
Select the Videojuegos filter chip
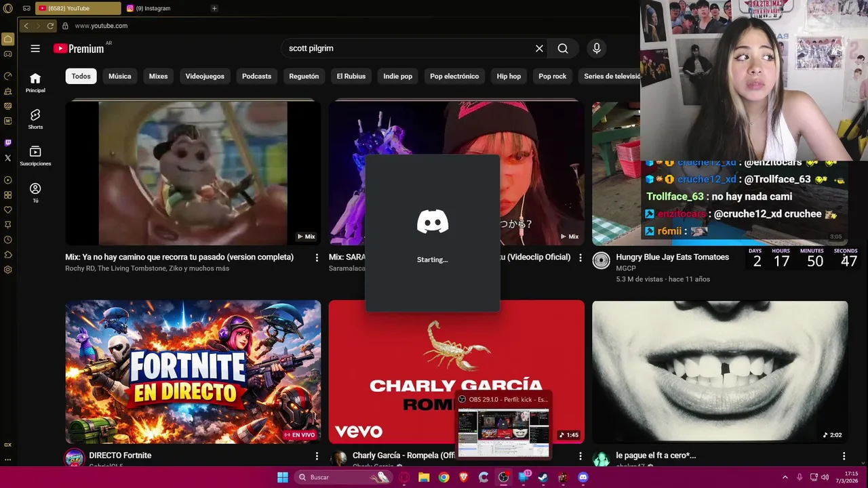(x=205, y=76)
